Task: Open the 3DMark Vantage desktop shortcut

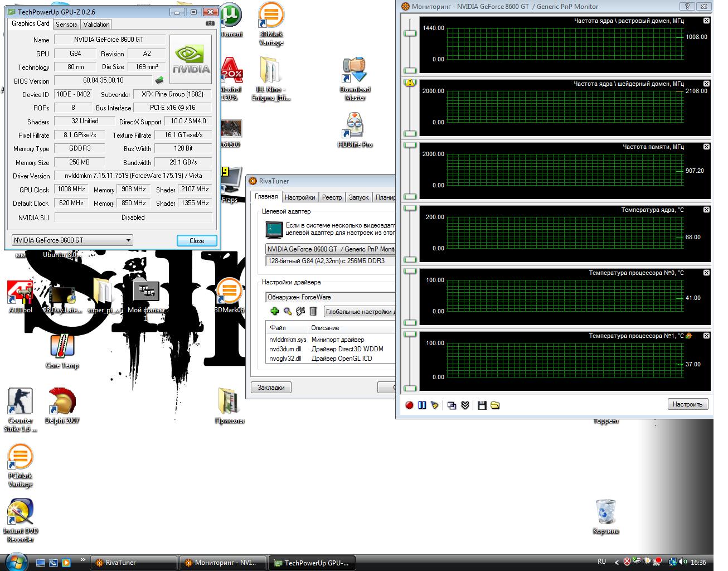Action: [x=271, y=24]
